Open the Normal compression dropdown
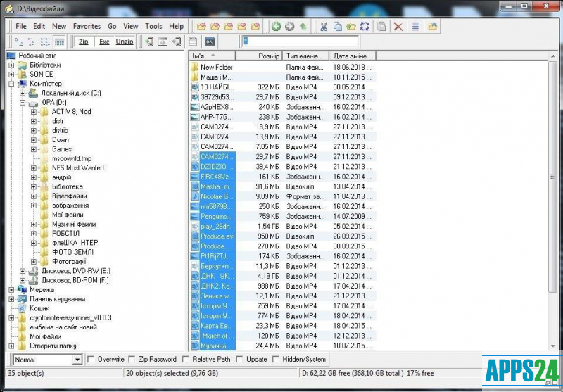Screen dimensions: 563x392 pyautogui.click(x=77, y=360)
